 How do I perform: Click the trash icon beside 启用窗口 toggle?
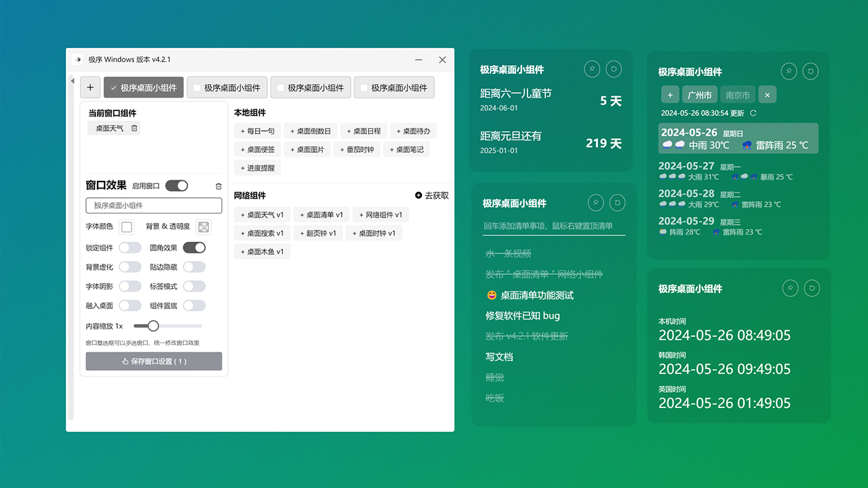pos(218,186)
